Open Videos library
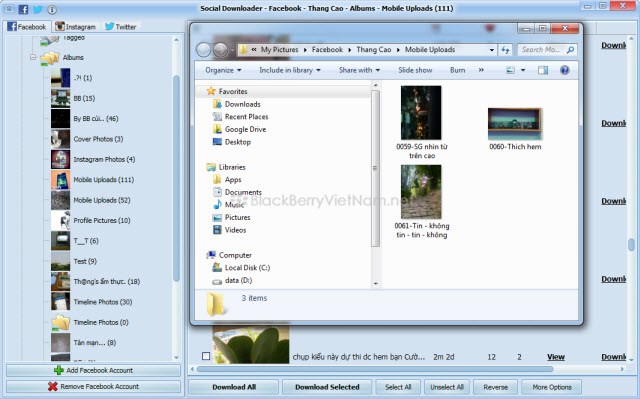 click(x=235, y=230)
